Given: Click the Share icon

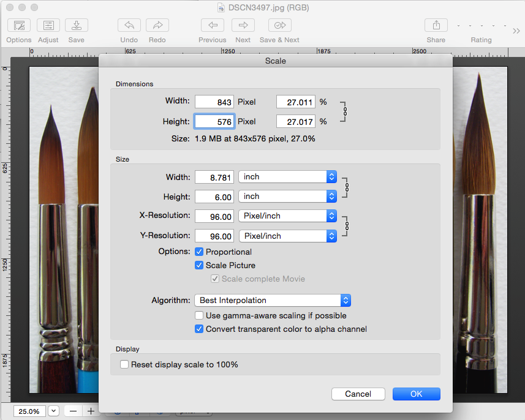Looking at the screenshot, I should pyautogui.click(x=436, y=26).
